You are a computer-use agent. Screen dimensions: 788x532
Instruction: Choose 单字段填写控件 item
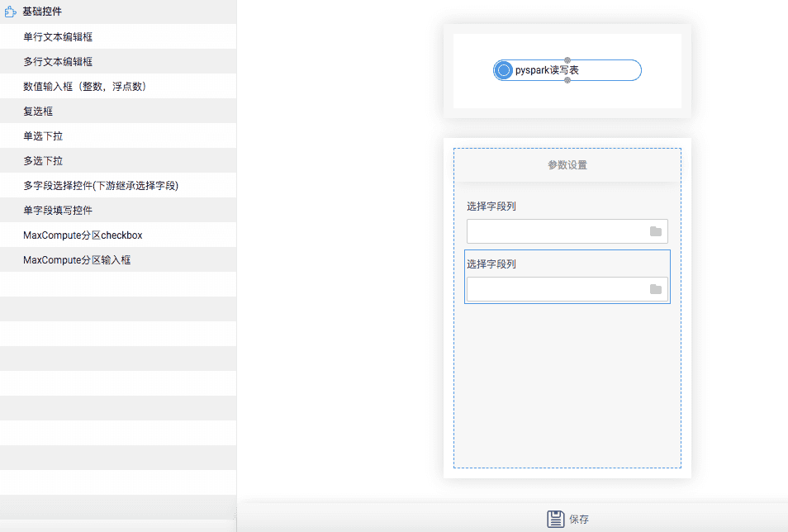[x=118, y=210]
